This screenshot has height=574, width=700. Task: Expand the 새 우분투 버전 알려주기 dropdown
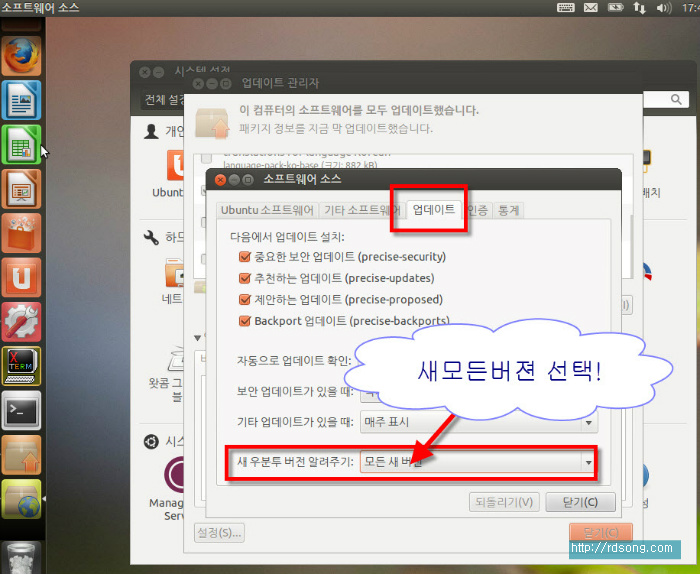[x=588, y=463]
